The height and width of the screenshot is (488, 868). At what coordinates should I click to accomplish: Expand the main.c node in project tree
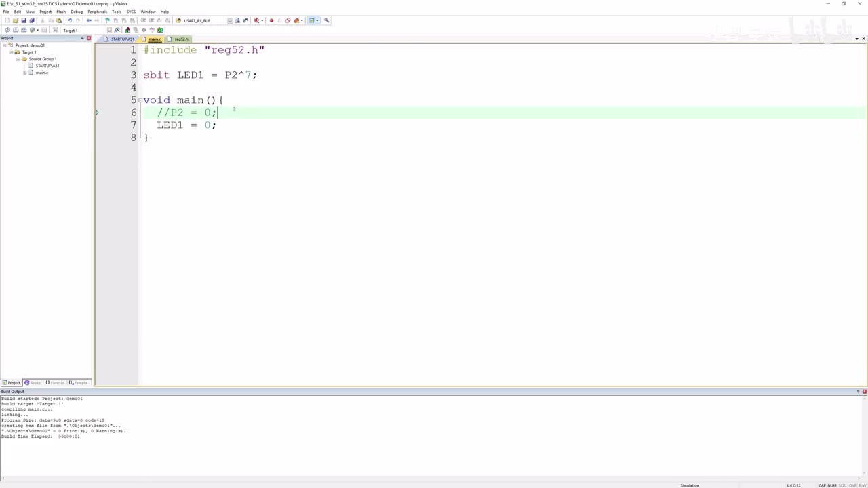[x=25, y=73]
